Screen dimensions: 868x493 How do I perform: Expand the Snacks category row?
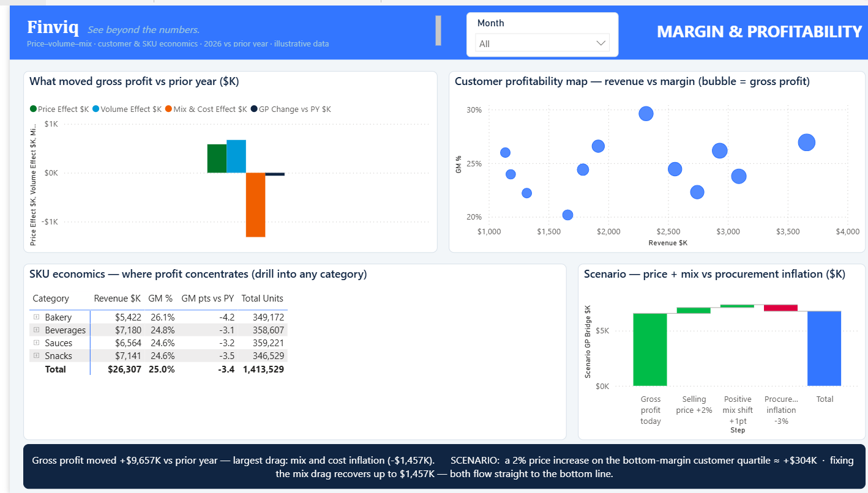coord(37,355)
